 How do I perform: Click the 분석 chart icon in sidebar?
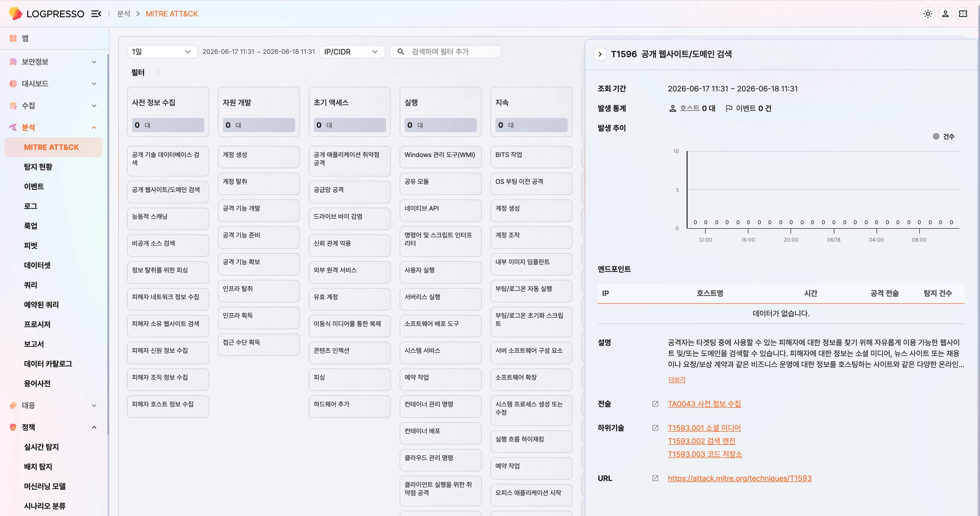[13, 127]
